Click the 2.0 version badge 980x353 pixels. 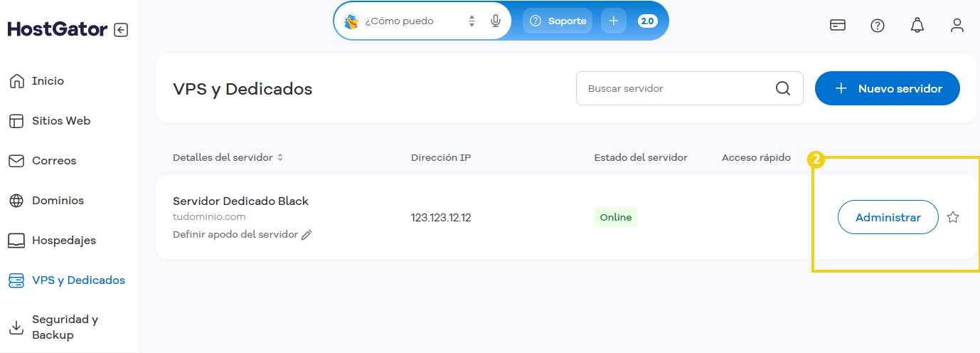pos(648,21)
